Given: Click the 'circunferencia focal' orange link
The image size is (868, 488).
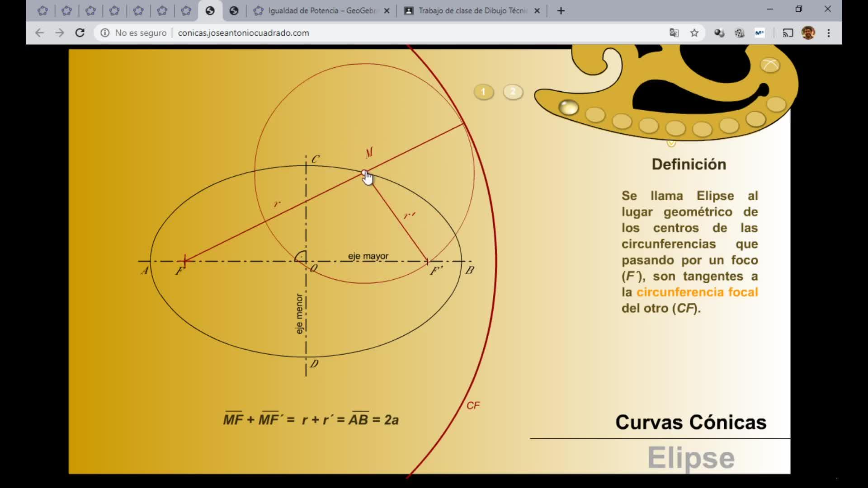Looking at the screenshot, I should coord(697,292).
